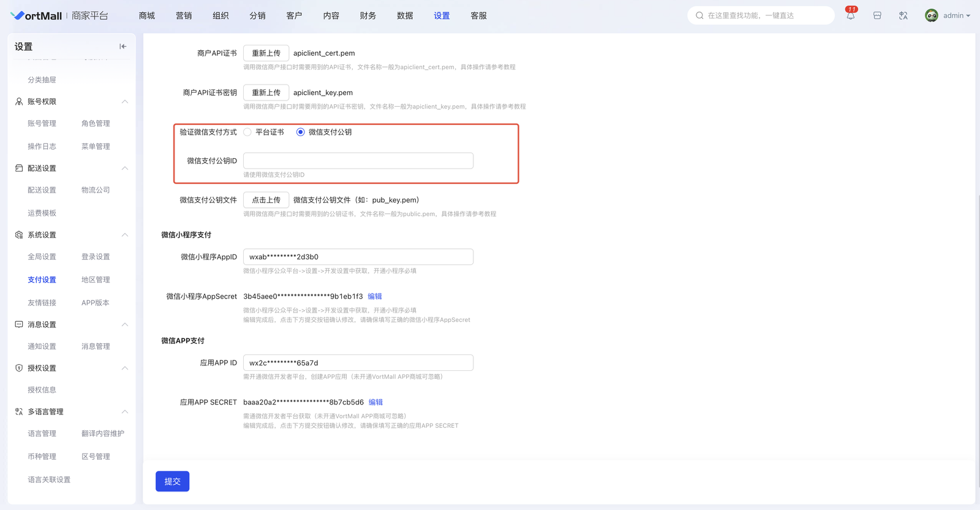Click the language translation icon in header
Screen dimensions: 980x510
click(x=903, y=16)
